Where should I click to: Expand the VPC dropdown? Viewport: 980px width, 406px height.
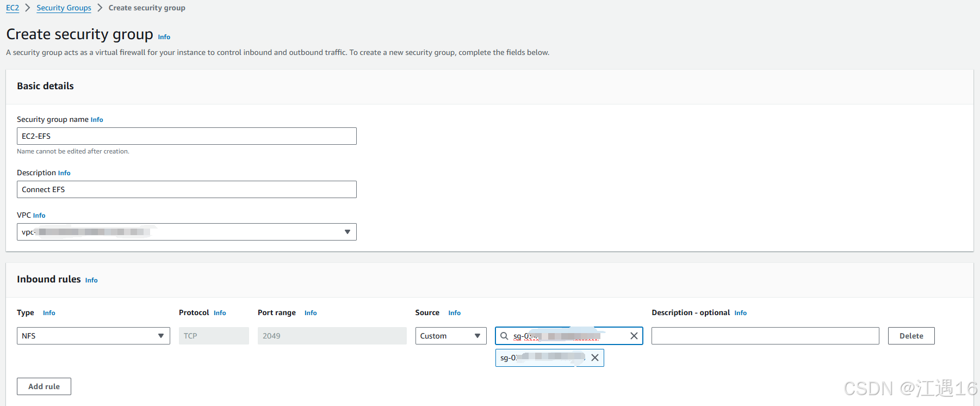tap(187, 232)
